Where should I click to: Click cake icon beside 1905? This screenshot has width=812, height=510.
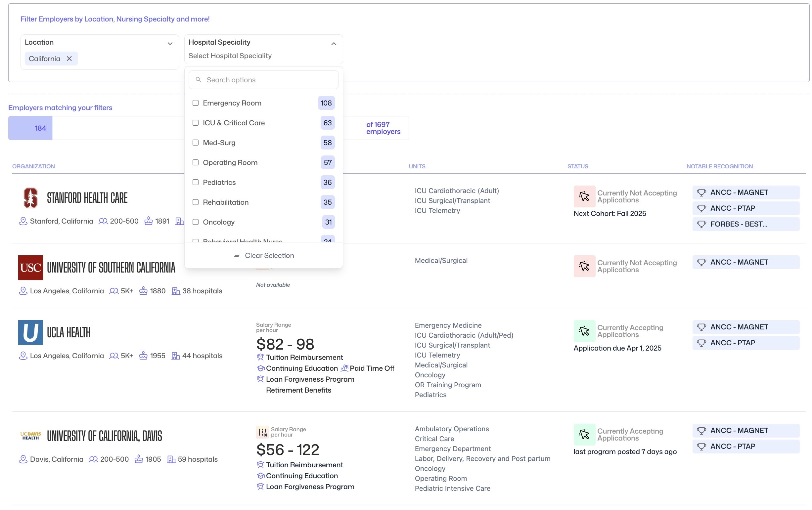click(139, 459)
